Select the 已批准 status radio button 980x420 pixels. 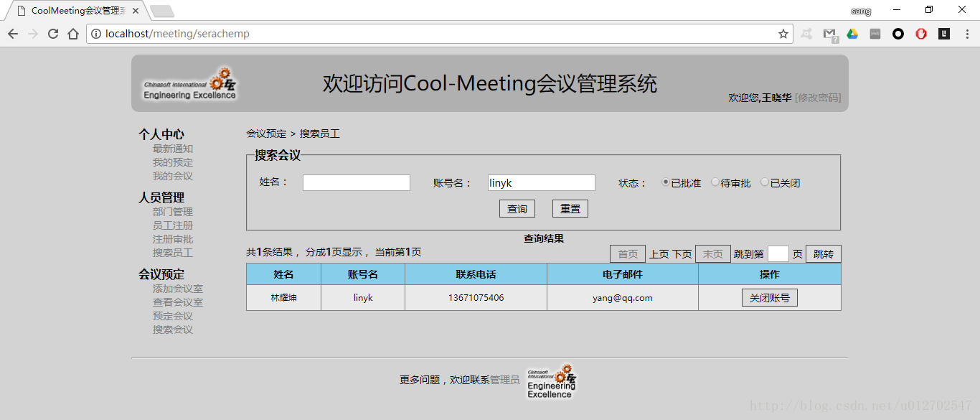pos(666,182)
